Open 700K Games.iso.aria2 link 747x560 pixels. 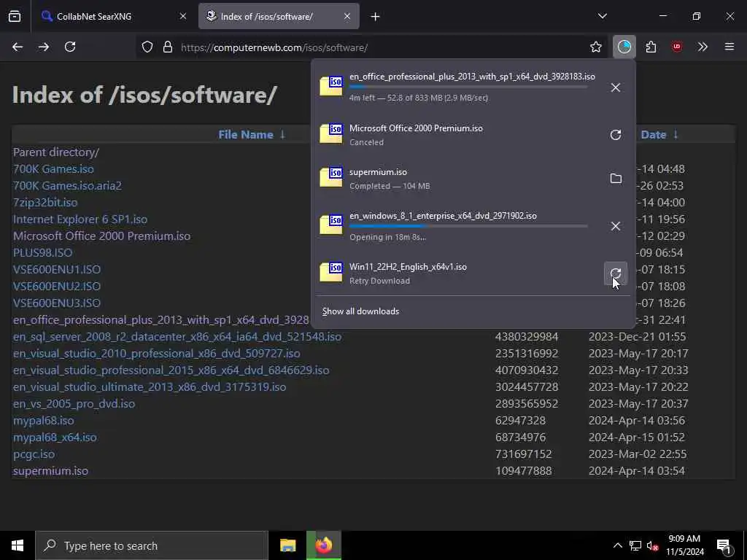coord(67,186)
